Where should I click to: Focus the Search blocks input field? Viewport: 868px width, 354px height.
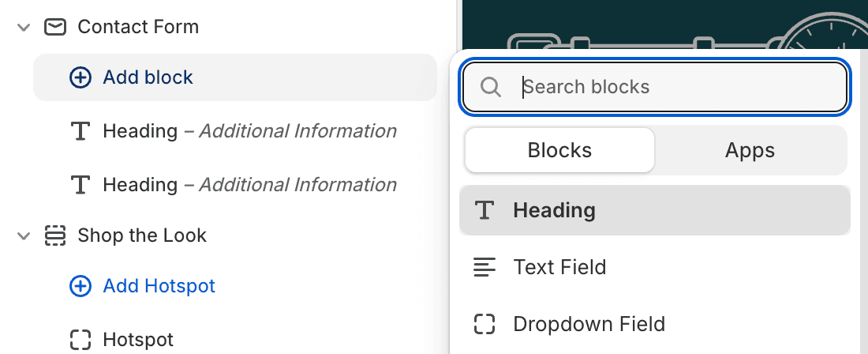pos(654,87)
